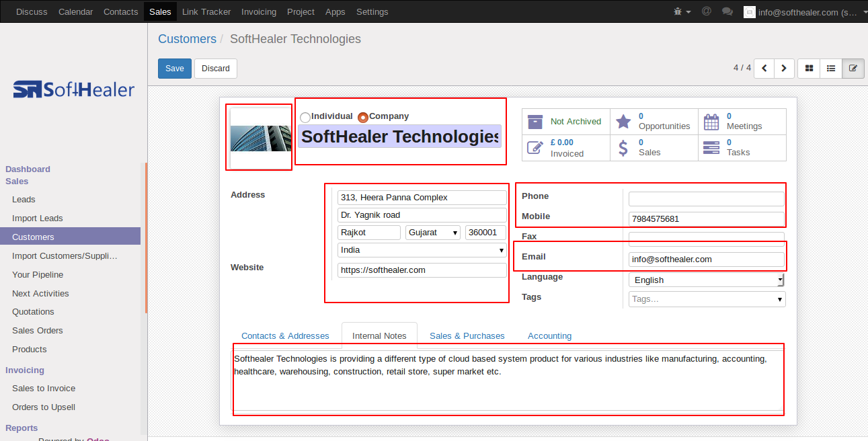Open the debug bug icon menu
Viewport: 868px width, 441px height.
pyautogui.click(x=681, y=12)
